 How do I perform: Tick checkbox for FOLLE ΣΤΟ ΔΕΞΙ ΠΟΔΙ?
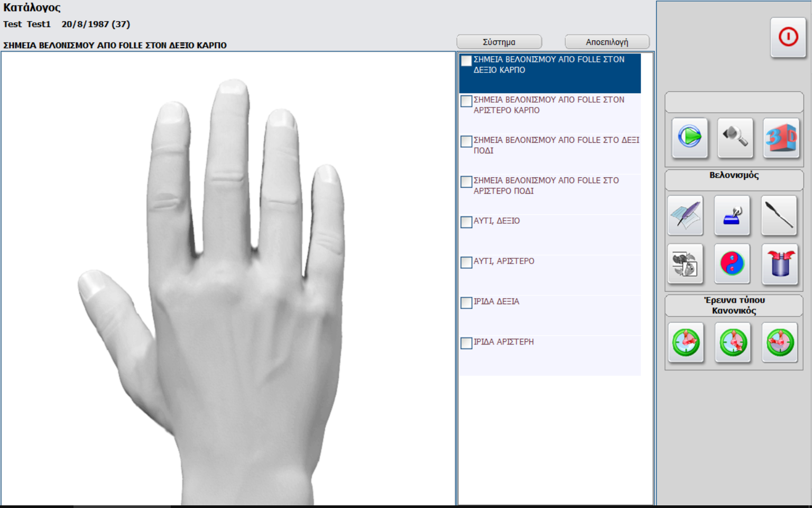pos(466,141)
